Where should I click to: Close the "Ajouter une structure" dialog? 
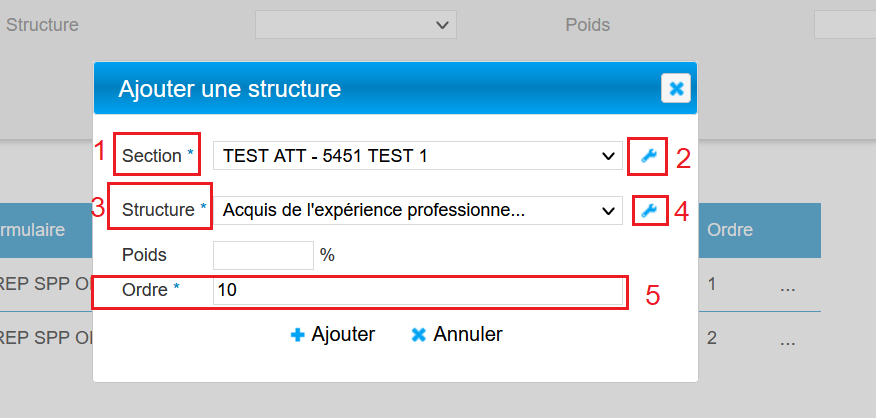[676, 89]
